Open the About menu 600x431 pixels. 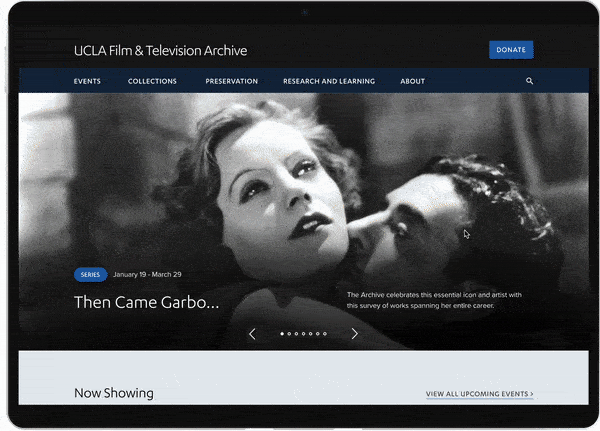412,81
